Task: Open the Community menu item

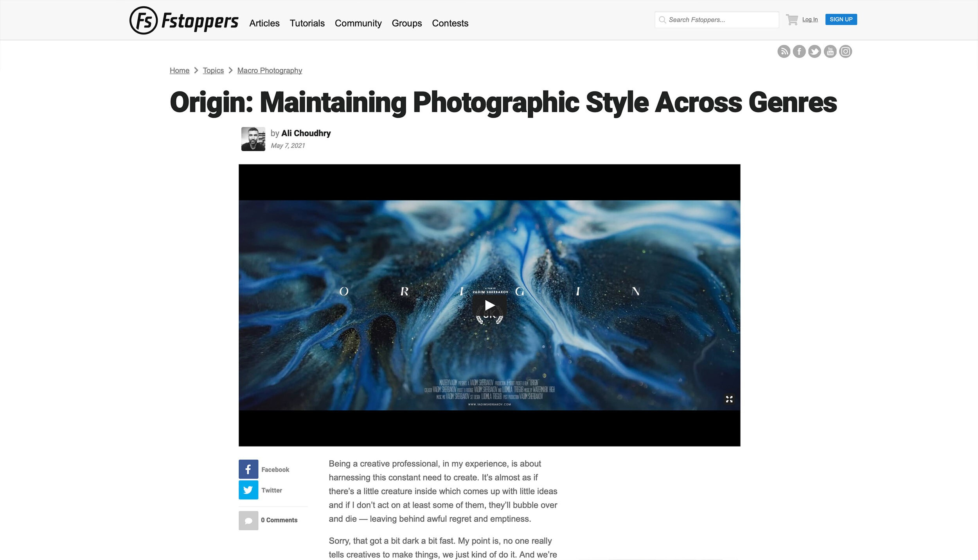Action: tap(358, 23)
